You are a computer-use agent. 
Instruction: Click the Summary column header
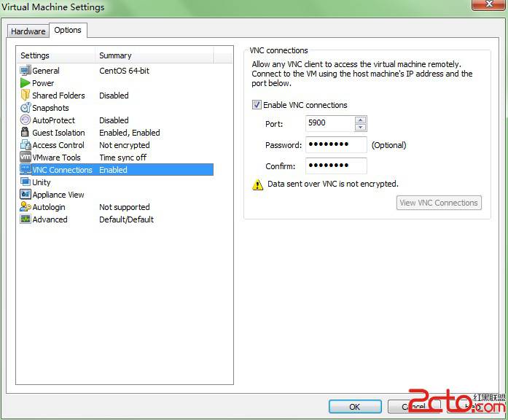(x=155, y=55)
